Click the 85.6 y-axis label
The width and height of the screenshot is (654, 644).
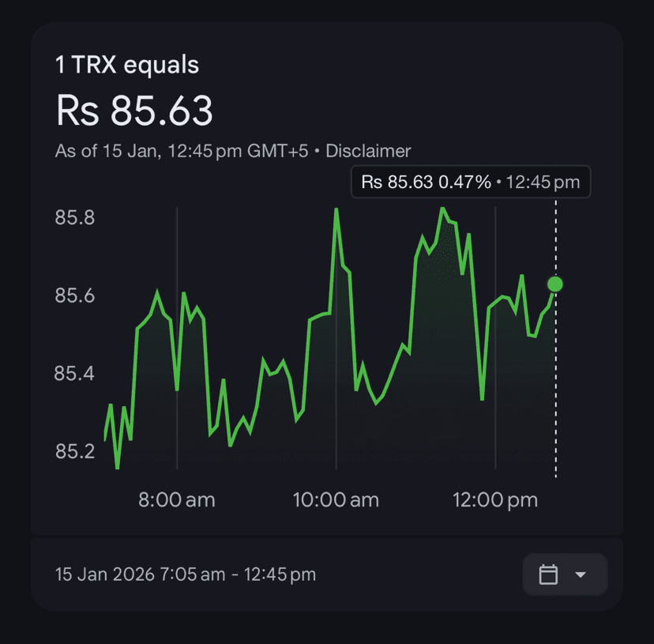(74, 296)
